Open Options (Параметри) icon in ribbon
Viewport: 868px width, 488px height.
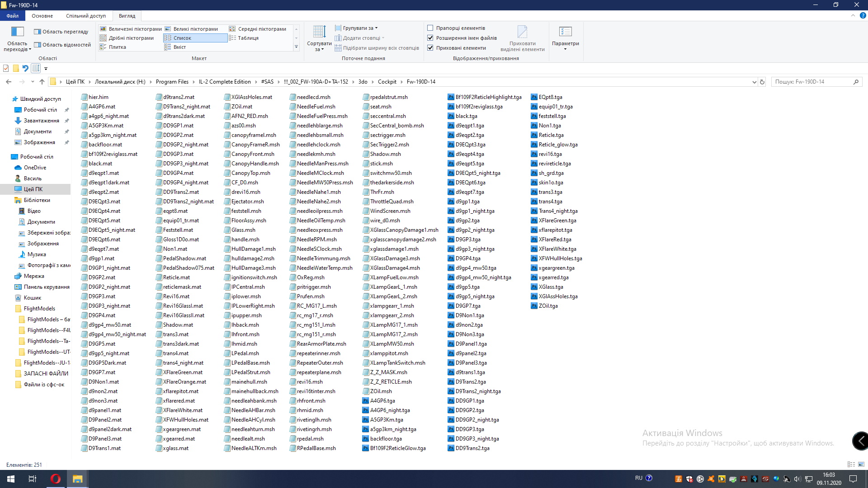565,32
